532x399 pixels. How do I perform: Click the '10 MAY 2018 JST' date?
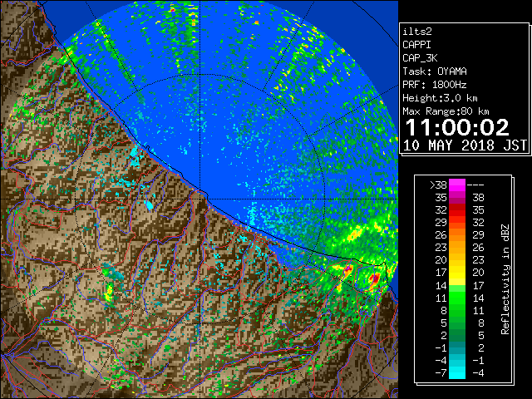(x=465, y=145)
